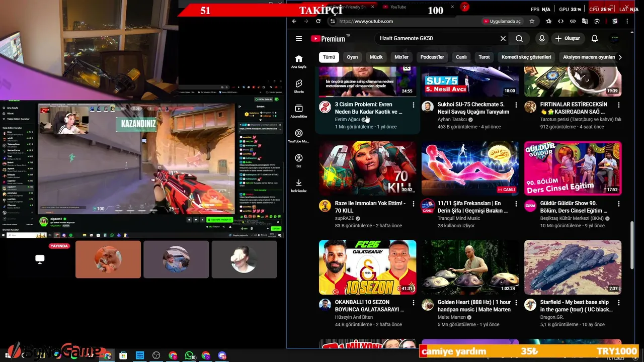
Task: Open YouTube Music in sidebar
Action: (x=299, y=136)
